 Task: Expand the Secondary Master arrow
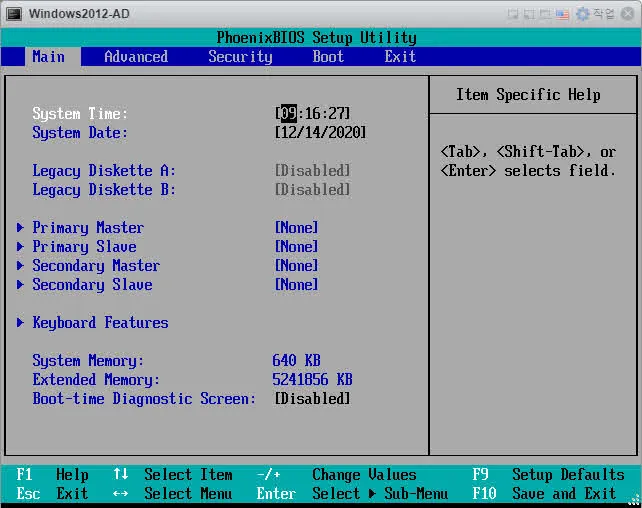(x=20, y=265)
